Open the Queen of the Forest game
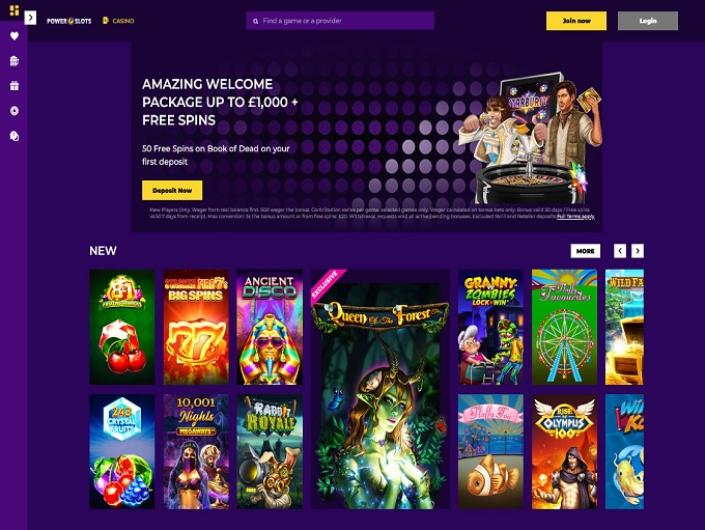Image resolution: width=705 pixels, height=530 pixels. [x=380, y=389]
